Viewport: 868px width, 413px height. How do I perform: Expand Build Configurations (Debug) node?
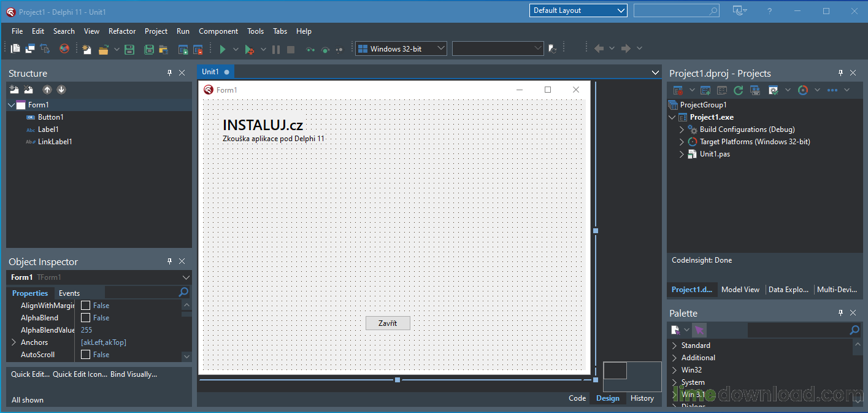(x=682, y=129)
